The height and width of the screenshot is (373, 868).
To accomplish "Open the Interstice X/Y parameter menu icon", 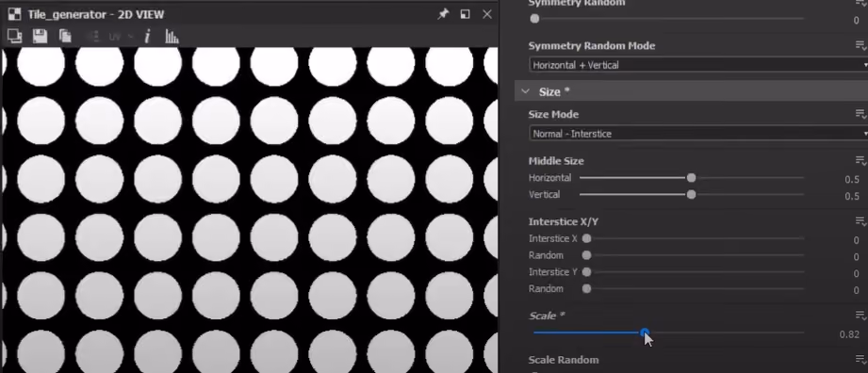I will click(x=860, y=221).
